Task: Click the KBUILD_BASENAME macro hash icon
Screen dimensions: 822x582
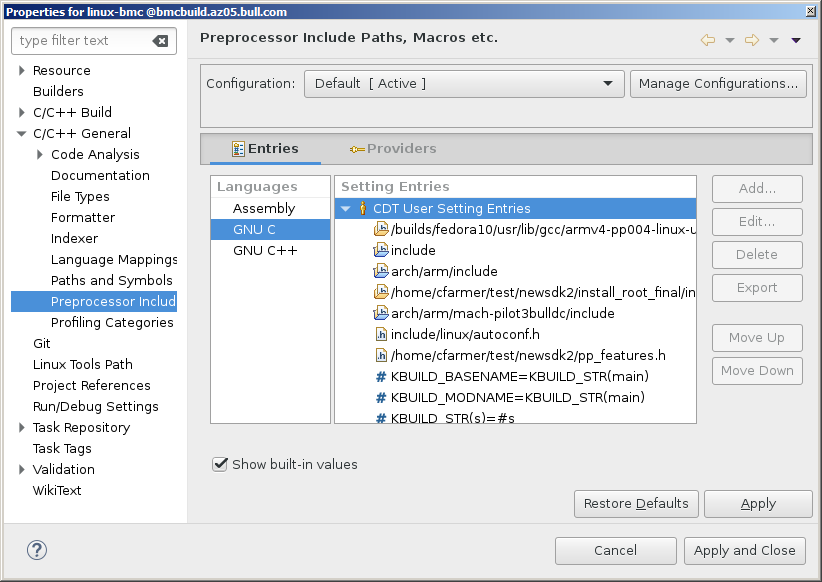Action: (x=381, y=376)
